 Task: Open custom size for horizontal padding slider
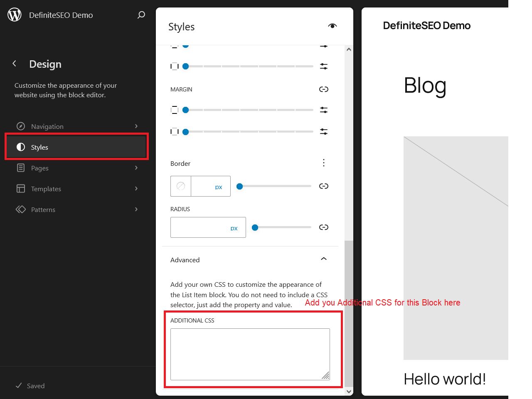324,66
